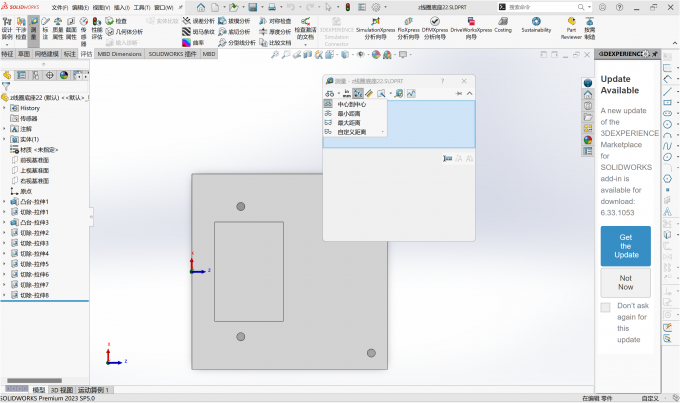This screenshot has height=403, width=680.
Task: Collapse the Measure dialog with chevron
Action: coord(469,93)
